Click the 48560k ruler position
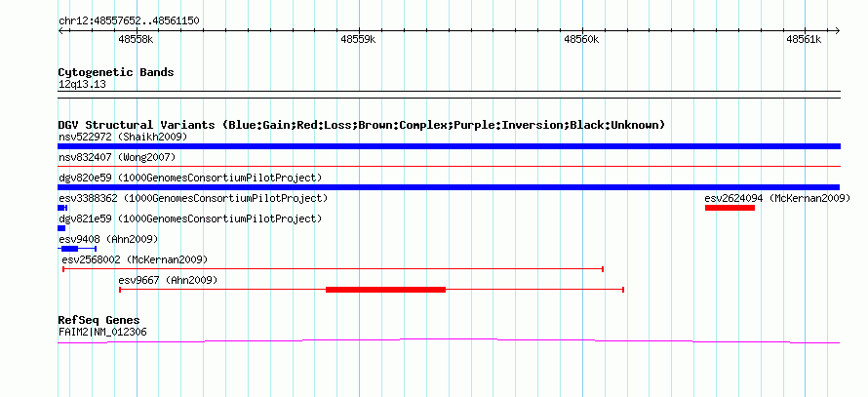 pyautogui.click(x=582, y=40)
